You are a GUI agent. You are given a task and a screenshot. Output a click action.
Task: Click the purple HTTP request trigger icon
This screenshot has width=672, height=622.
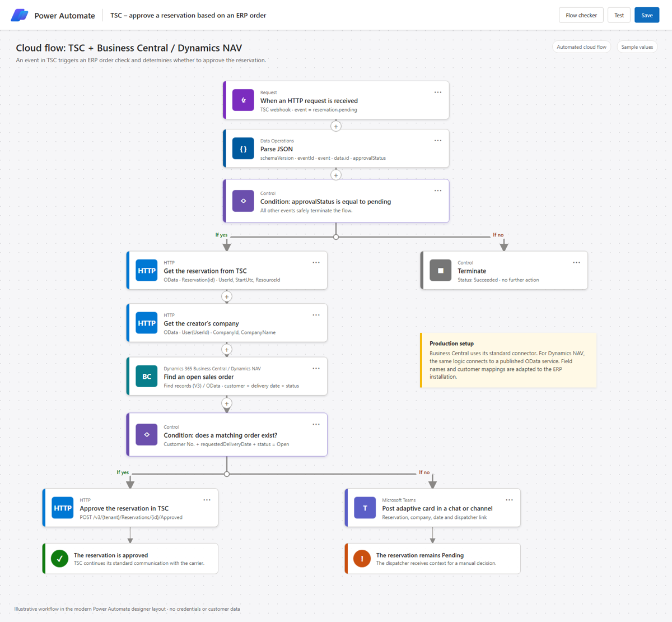coord(243,100)
